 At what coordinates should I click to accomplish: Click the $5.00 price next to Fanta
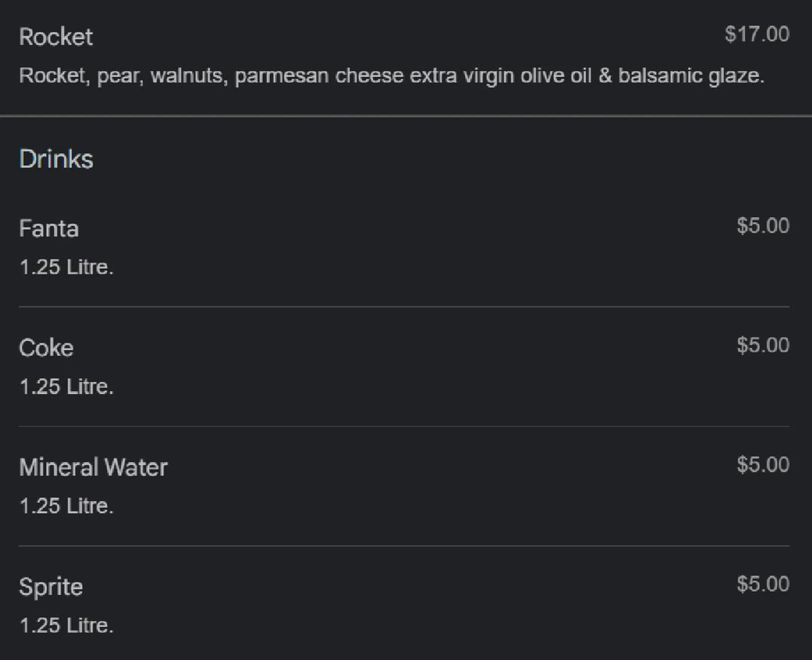pyautogui.click(x=763, y=226)
